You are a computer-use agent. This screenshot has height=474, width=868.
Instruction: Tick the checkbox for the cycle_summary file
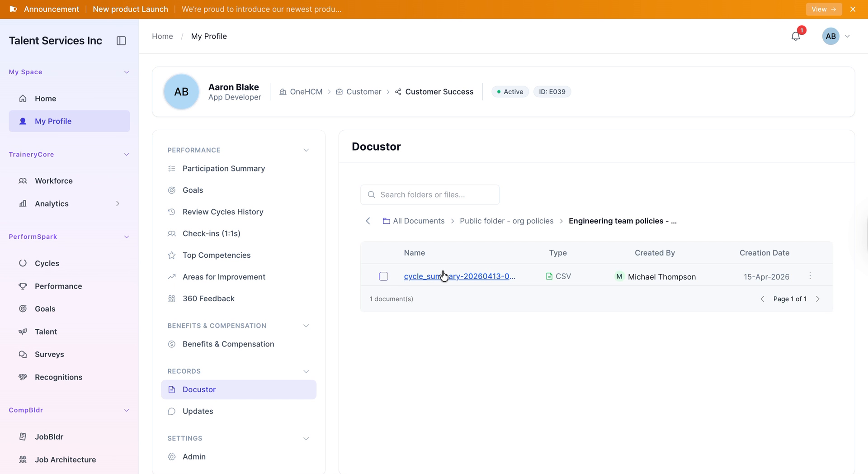383,276
